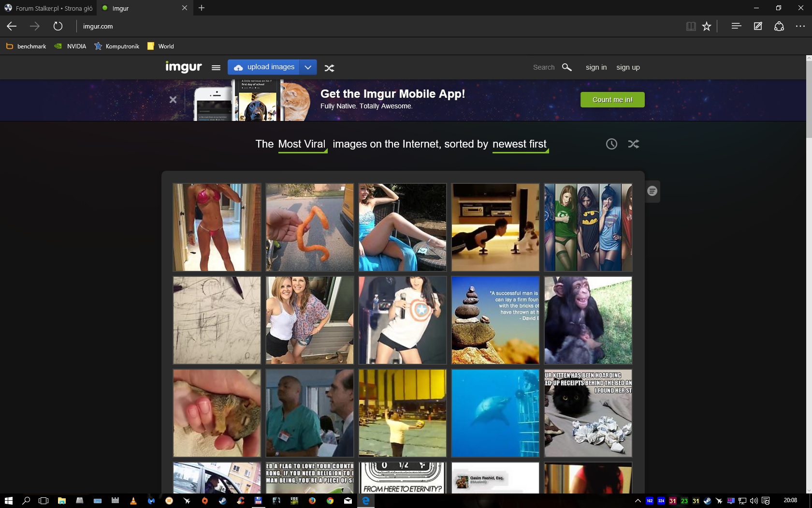Open the baby squirrel in hand thumbnail
The height and width of the screenshot is (508, 812).
(217, 413)
